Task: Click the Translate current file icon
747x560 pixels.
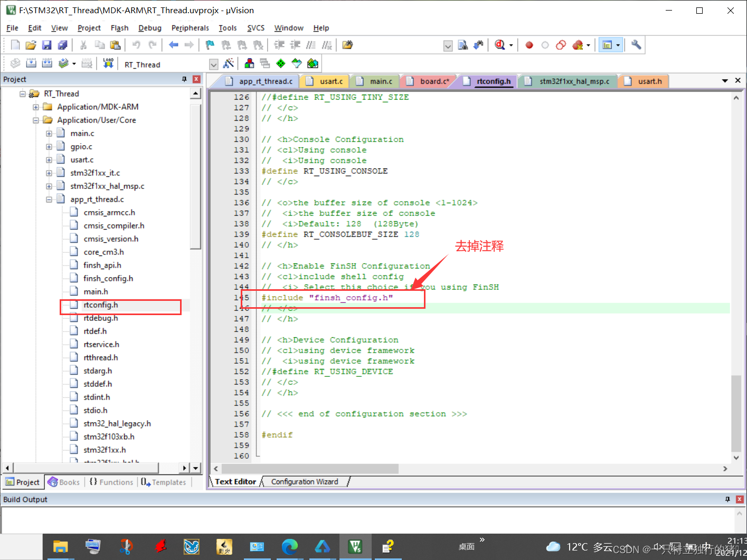Action: (15, 64)
